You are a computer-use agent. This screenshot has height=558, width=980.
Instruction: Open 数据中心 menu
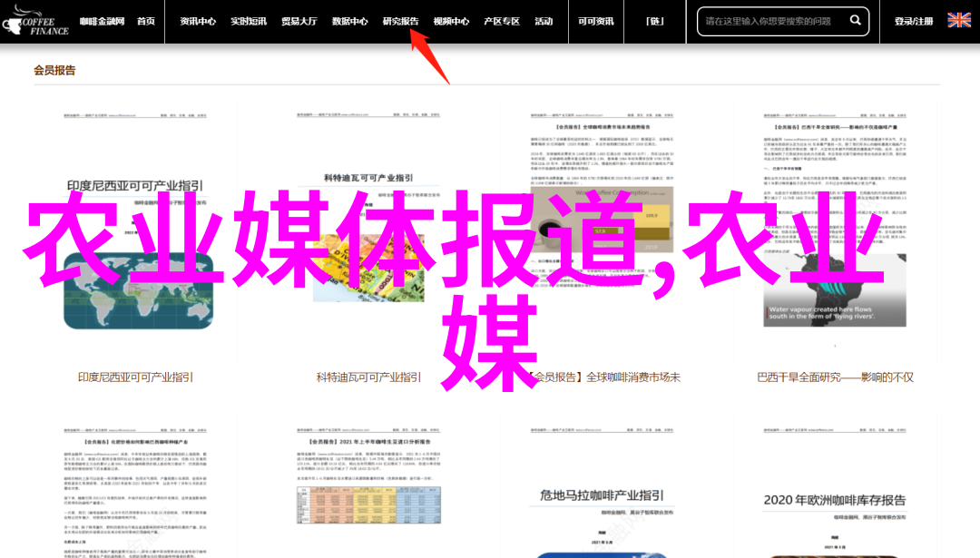pyautogui.click(x=349, y=21)
